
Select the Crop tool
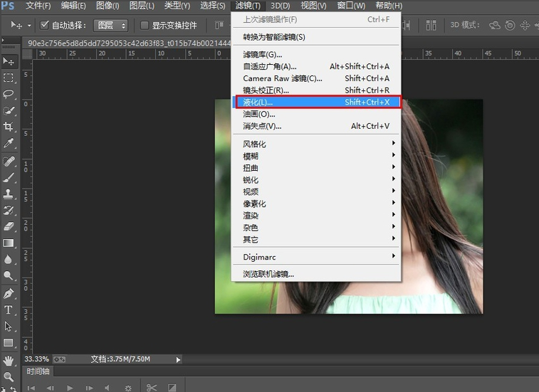(x=9, y=127)
